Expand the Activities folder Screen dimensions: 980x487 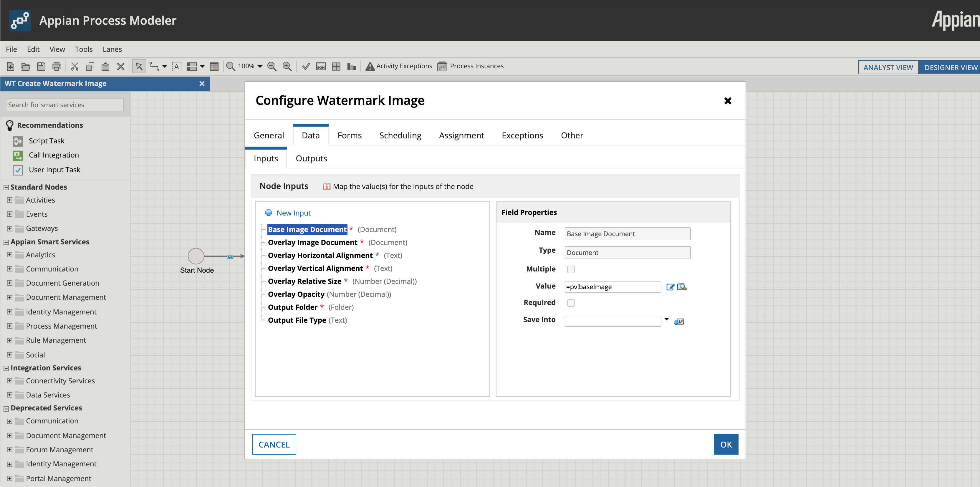[x=9, y=200]
